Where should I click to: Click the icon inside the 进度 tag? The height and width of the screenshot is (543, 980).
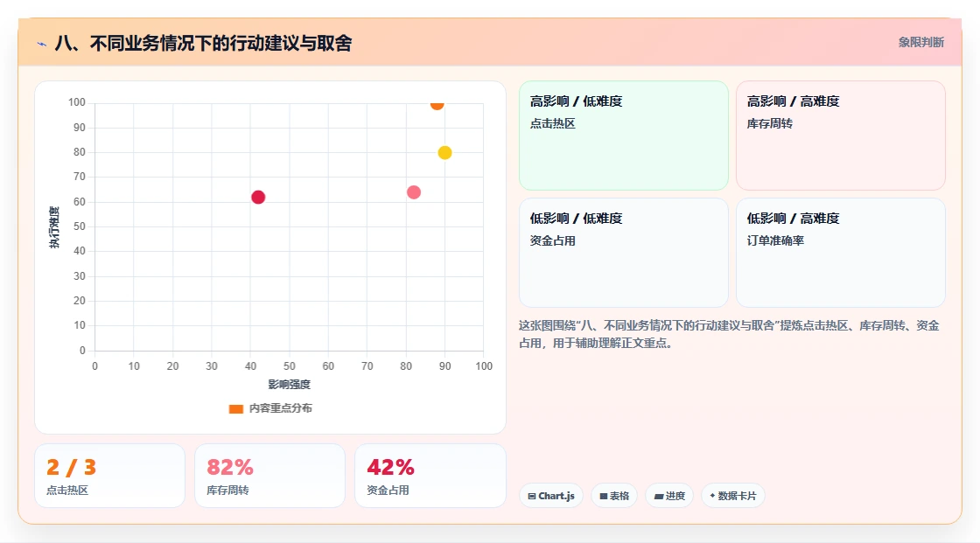coord(659,496)
